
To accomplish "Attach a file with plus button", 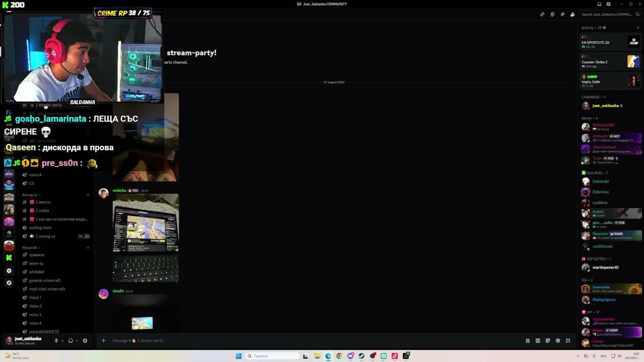I will coord(104,340).
